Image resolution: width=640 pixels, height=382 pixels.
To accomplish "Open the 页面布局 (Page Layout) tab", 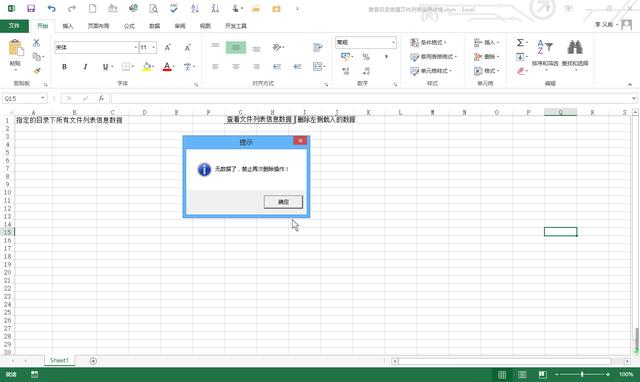I will pyautogui.click(x=98, y=26).
